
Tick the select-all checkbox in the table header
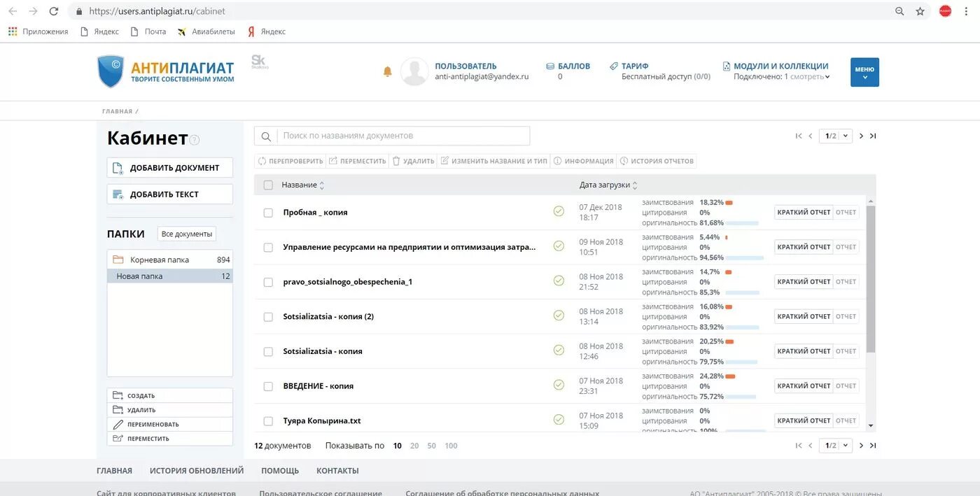268,184
